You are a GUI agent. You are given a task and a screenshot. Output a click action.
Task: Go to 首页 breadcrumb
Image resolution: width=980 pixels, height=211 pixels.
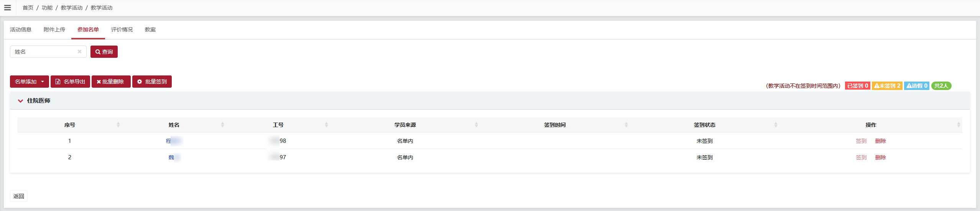[x=28, y=8]
